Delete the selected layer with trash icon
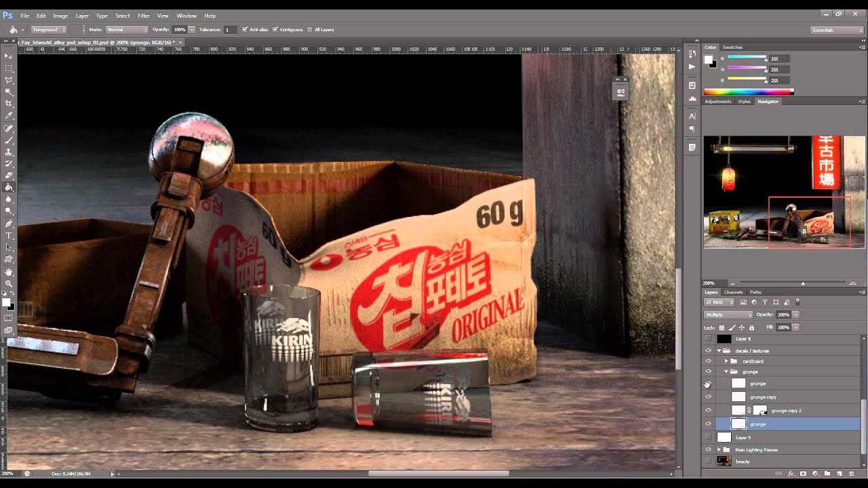 coord(851,474)
